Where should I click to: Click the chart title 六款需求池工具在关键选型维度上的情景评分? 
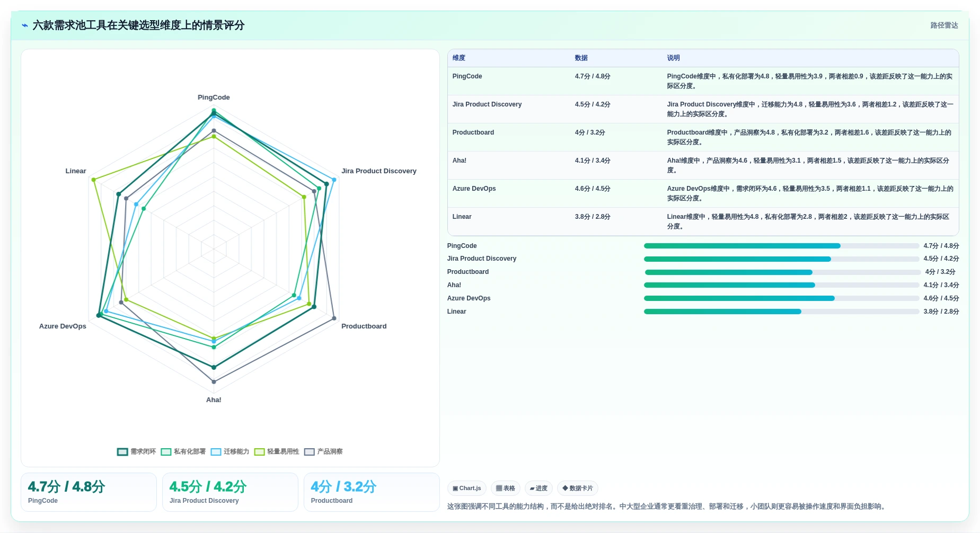(x=138, y=25)
